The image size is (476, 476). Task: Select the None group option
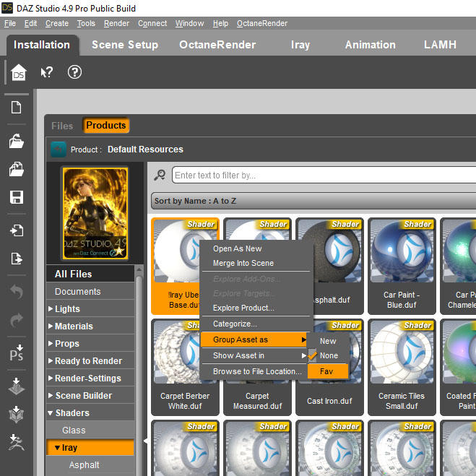[328, 355]
